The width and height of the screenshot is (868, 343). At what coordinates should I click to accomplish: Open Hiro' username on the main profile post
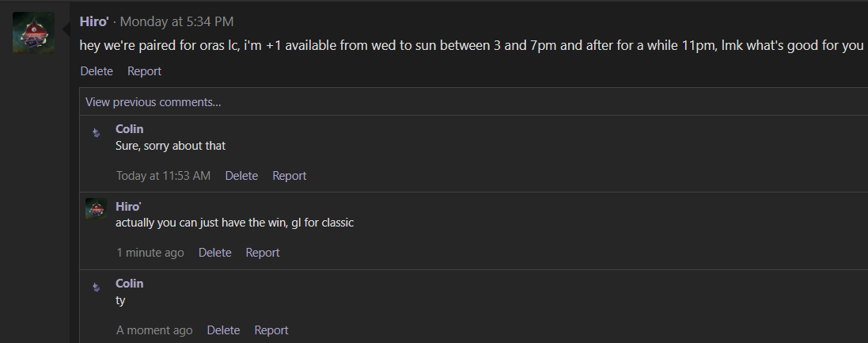tap(94, 21)
